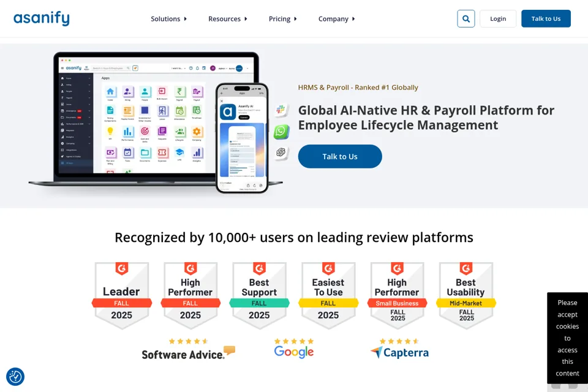The image size is (588, 392).
Task: Click the WhatsApp integration icon
Action: pos(281,131)
